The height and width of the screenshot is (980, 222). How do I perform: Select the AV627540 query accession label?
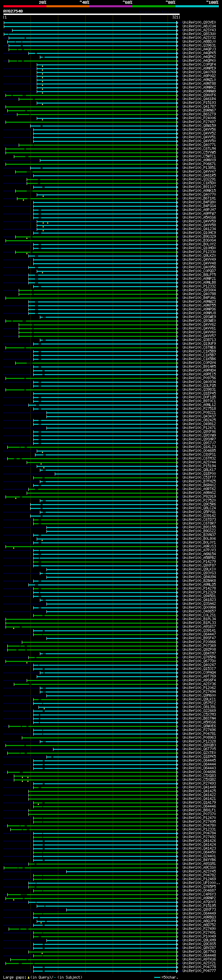13,11
